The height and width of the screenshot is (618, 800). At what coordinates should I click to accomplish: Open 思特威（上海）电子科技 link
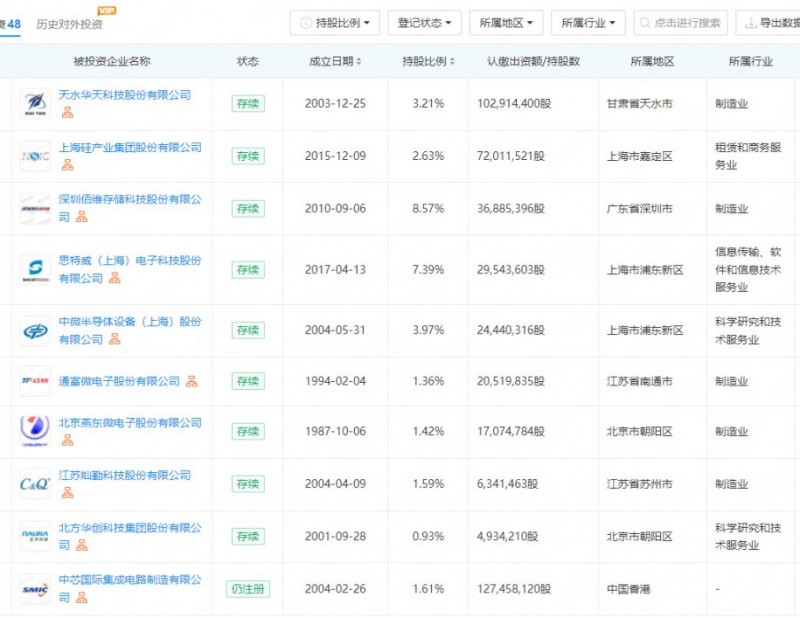[130, 269]
